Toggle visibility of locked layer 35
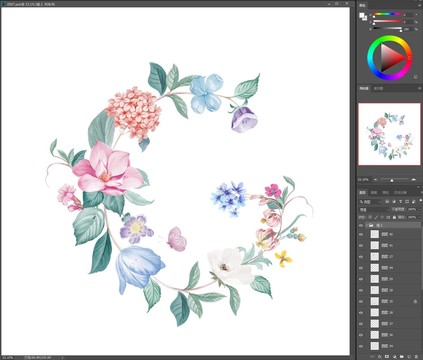The width and height of the screenshot is (423, 360). click(x=361, y=301)
